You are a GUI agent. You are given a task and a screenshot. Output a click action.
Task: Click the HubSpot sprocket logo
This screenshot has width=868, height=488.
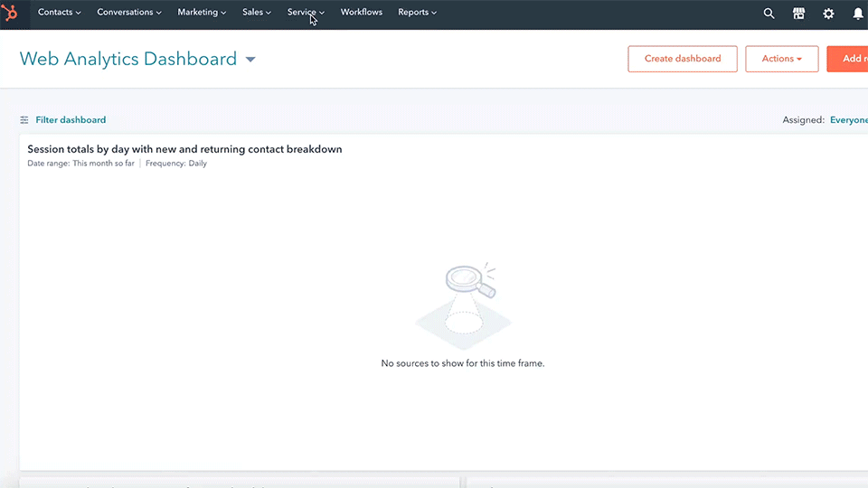[x=10, y=12]
